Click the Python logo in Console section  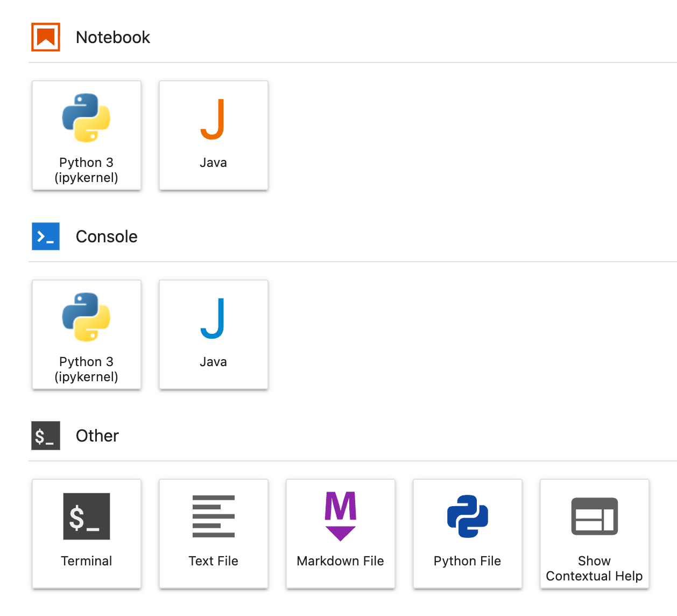click(x=86, y=317)
